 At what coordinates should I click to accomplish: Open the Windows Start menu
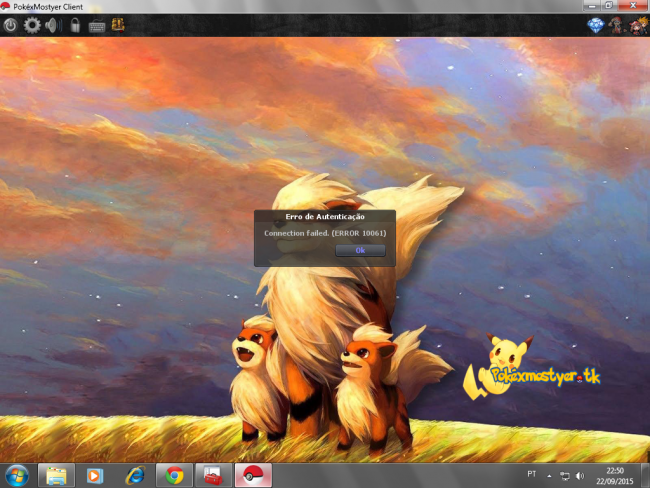point(17,476)
